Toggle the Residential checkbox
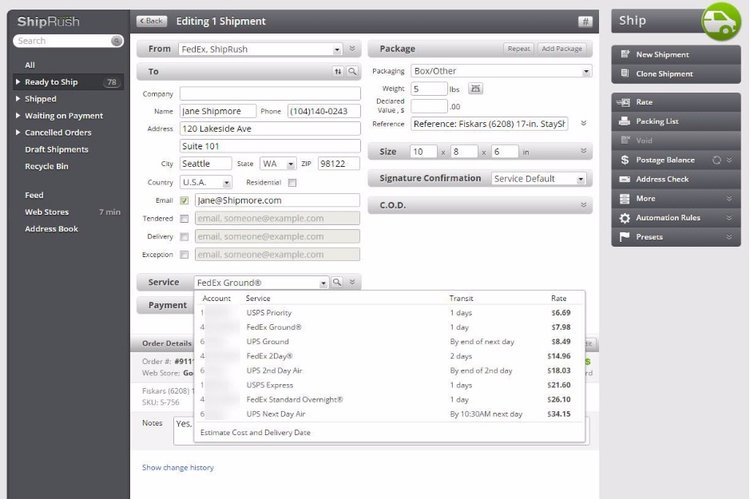750x499 pixels. point(292,183)
